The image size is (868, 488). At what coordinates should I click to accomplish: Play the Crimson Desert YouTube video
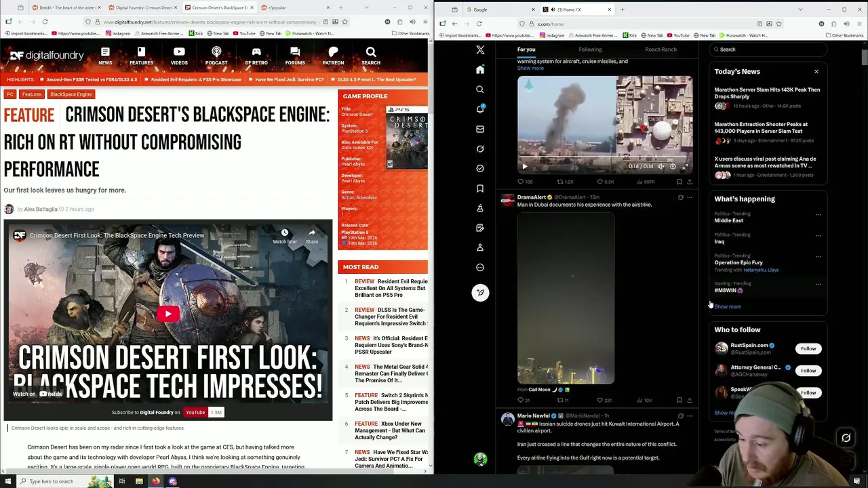click(x=168, y=314)
